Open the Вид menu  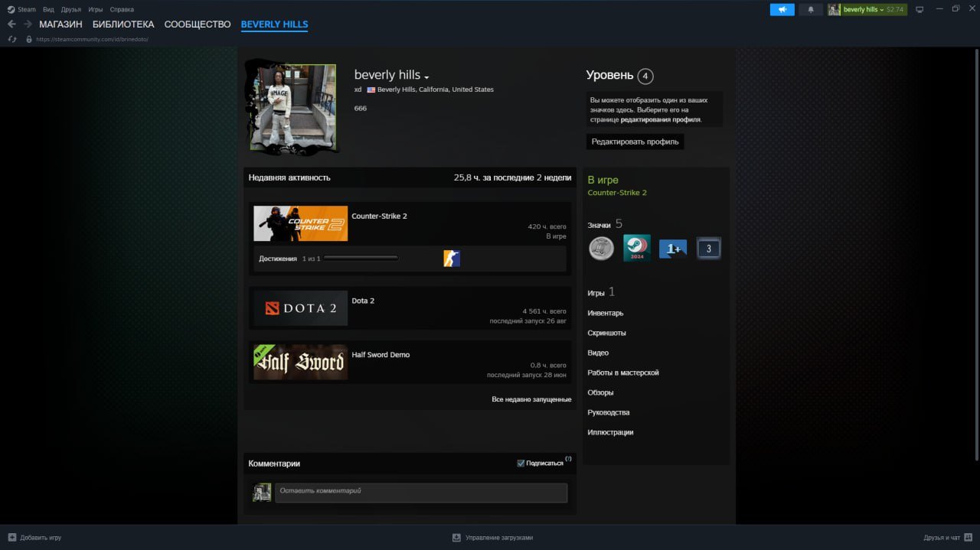(x=48, y=9)
